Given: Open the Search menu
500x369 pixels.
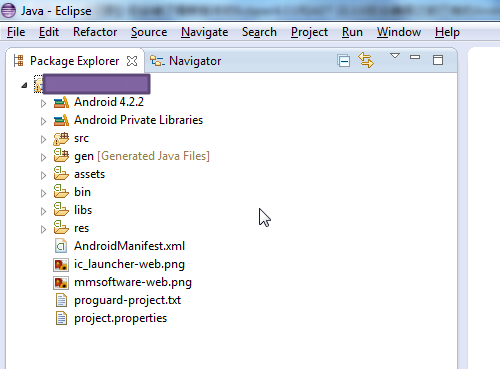Looking at the screenshot, I should [x=259, y=32].
